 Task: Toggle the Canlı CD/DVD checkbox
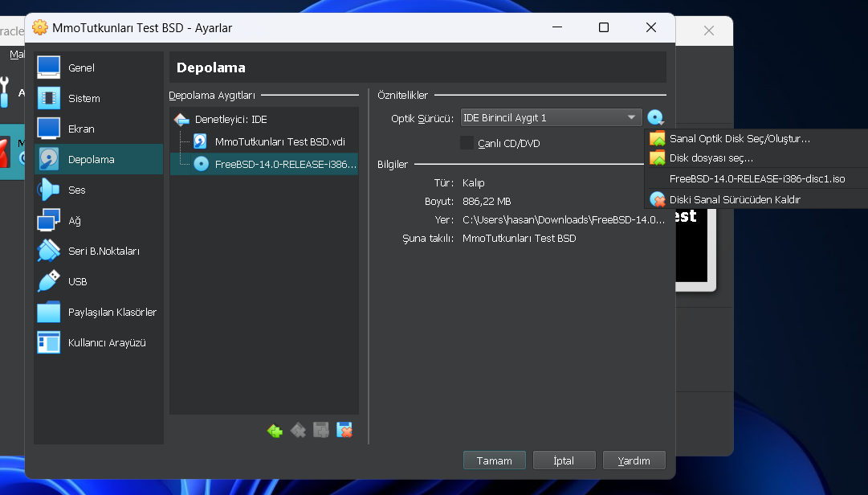[x=467, y=143]
